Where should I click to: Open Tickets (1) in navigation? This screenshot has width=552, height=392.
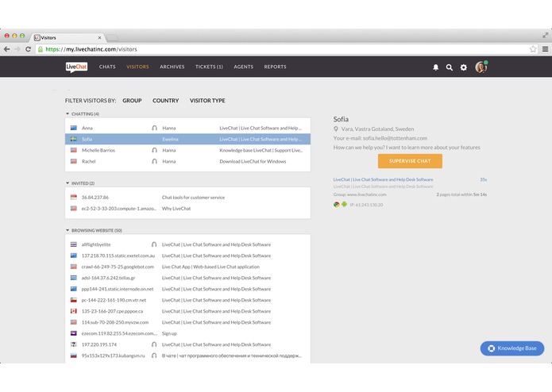tap(209, 67)
